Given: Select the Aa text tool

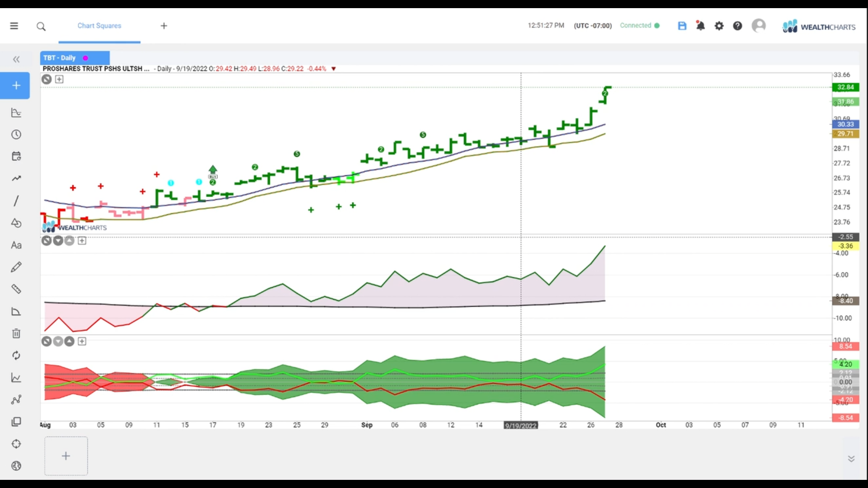Looking at the screenshot, I should click(16, 245).
